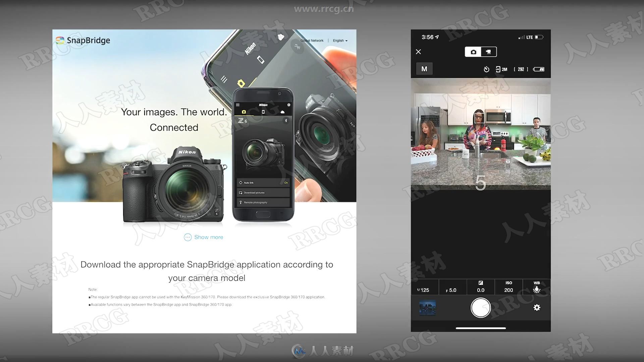The image size is (644, 362).
Task: Open exposure compensation 0.0 setting
Action: tap(481, 287)
